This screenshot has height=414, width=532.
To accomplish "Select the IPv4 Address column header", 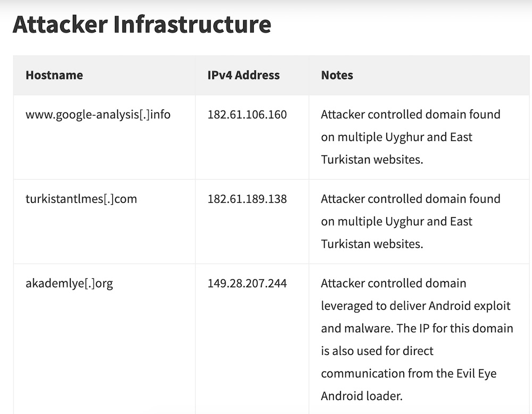I will (x=244, y=75).
